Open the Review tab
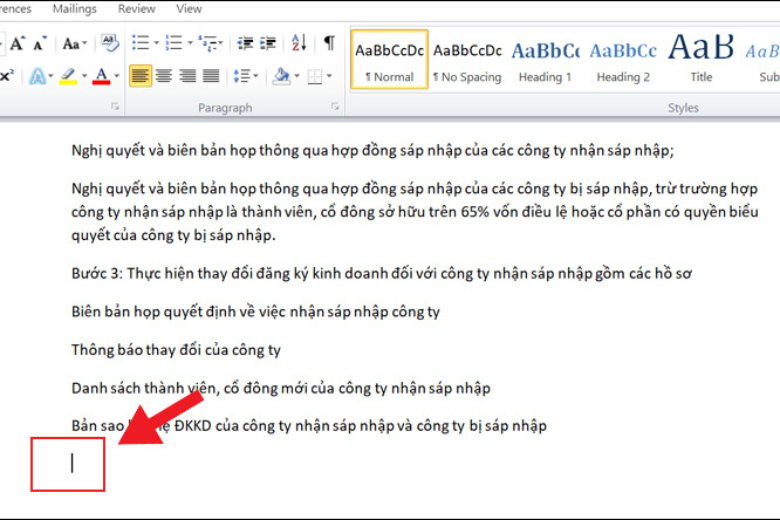The image size is (780, 520). point(137,9)
